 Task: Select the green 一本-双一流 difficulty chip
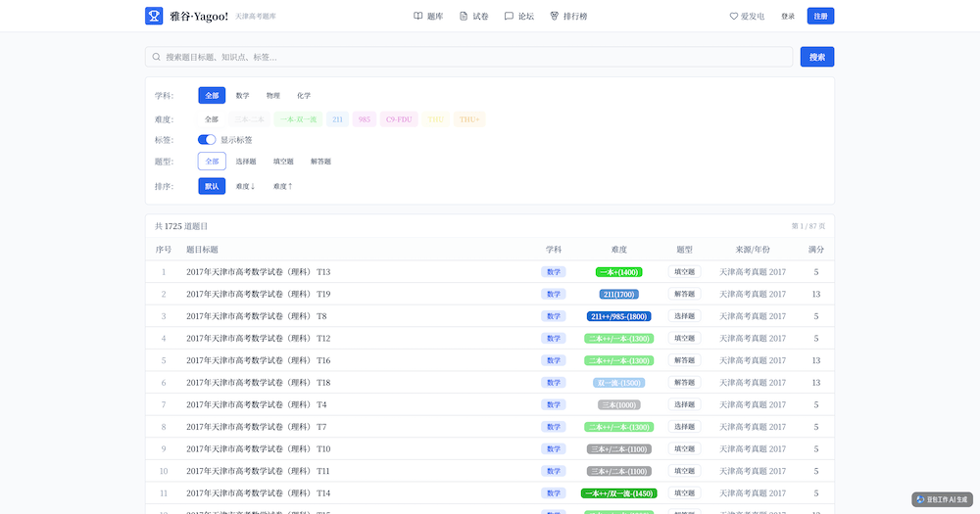click(298, 119)
